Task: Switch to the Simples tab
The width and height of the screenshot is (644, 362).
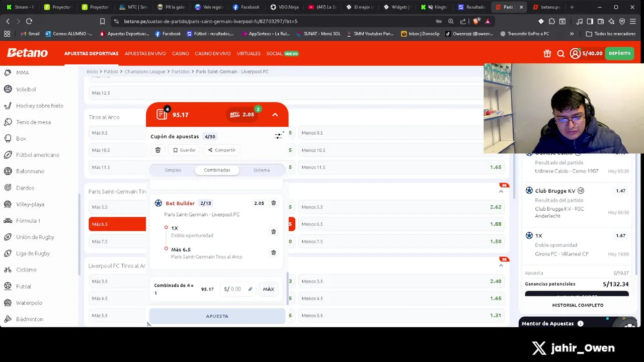Action: pos(173,170)
